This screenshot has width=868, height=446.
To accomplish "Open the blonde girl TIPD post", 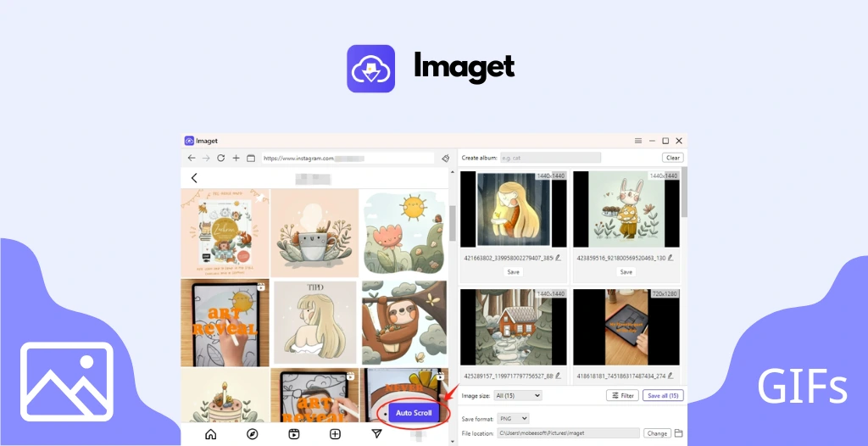I will (314, 322).
